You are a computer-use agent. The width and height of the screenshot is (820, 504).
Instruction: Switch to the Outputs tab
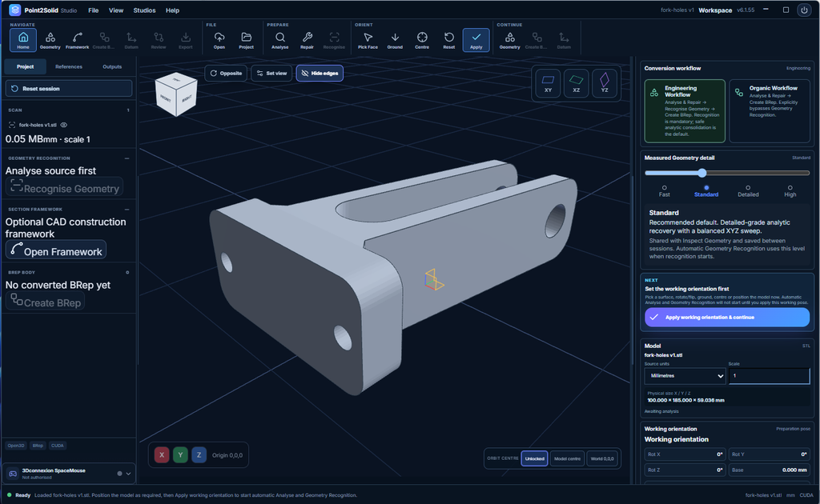pos(112,67)
